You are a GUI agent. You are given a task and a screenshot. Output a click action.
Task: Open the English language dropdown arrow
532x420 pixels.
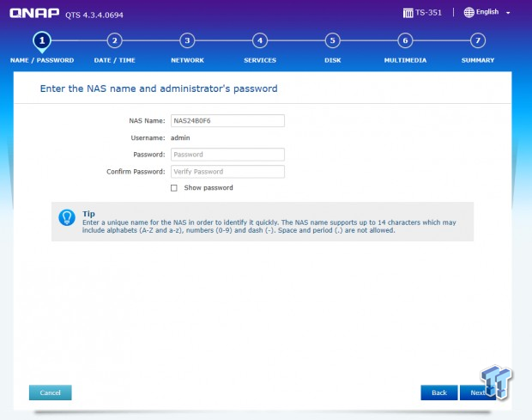pyautogui.click(x=508, y=13)
